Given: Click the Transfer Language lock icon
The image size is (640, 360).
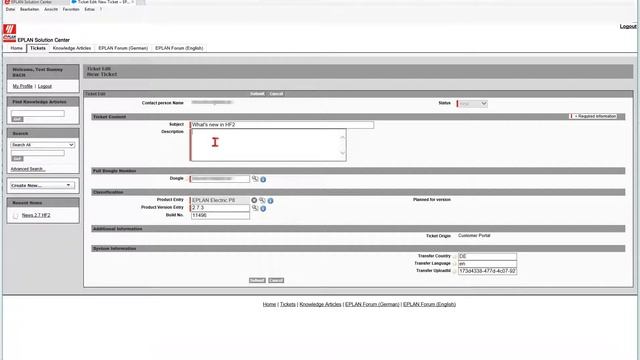Looking at the screenshot, I should (x=454, y=264).
